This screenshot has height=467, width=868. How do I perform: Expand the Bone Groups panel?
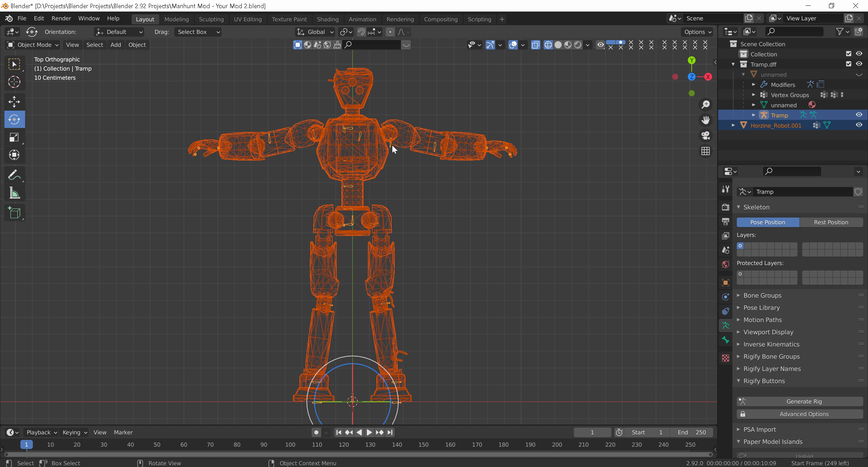(762, 295)
